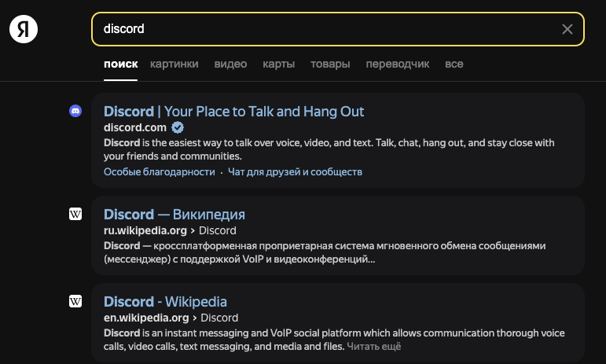This screenshot has height=364, width=606.
Task: Click Wikipedia favicon beside Википедия result
Action: click(75, 214)
